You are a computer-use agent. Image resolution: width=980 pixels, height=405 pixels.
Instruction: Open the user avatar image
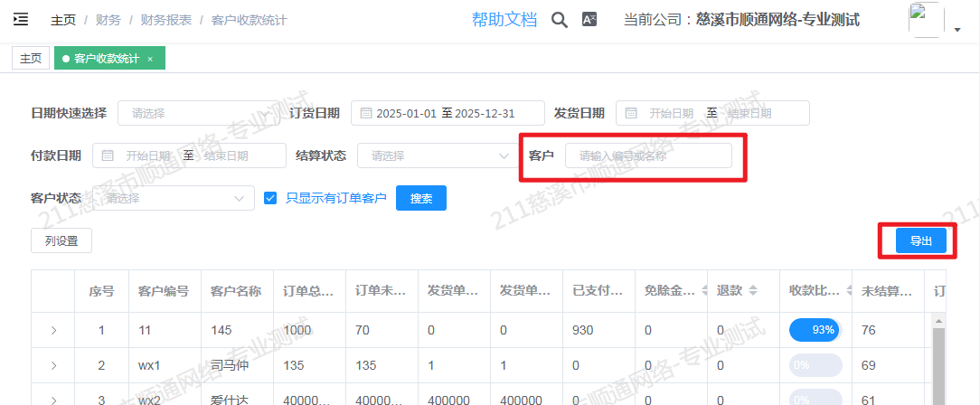click(x=926, y=20)
